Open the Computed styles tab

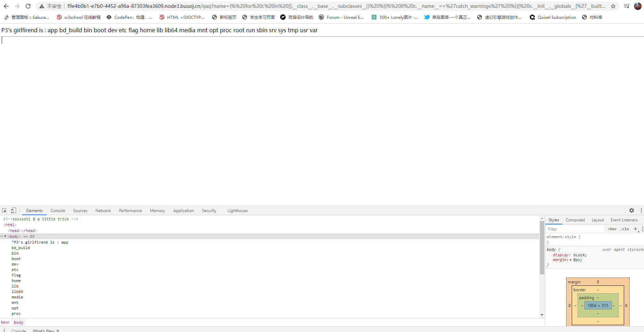coord(575,220)
